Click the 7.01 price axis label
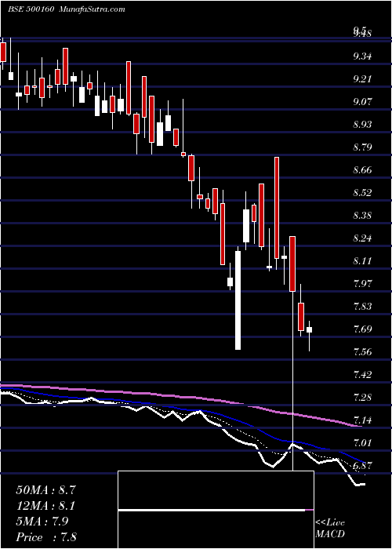392x549 pixels. pos(362,443)
